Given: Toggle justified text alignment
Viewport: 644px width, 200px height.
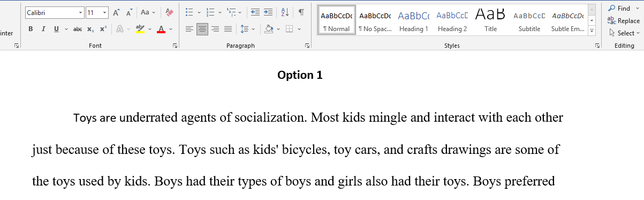Looking at the screenshot, I should coord(228,29).
